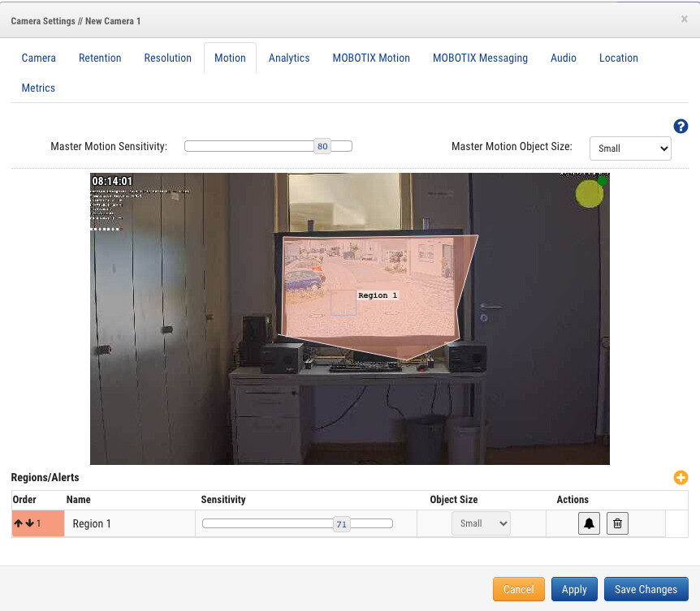Click the Save Changes button
The height and width of the screenshot is (611, 700).
coord(646,590)
